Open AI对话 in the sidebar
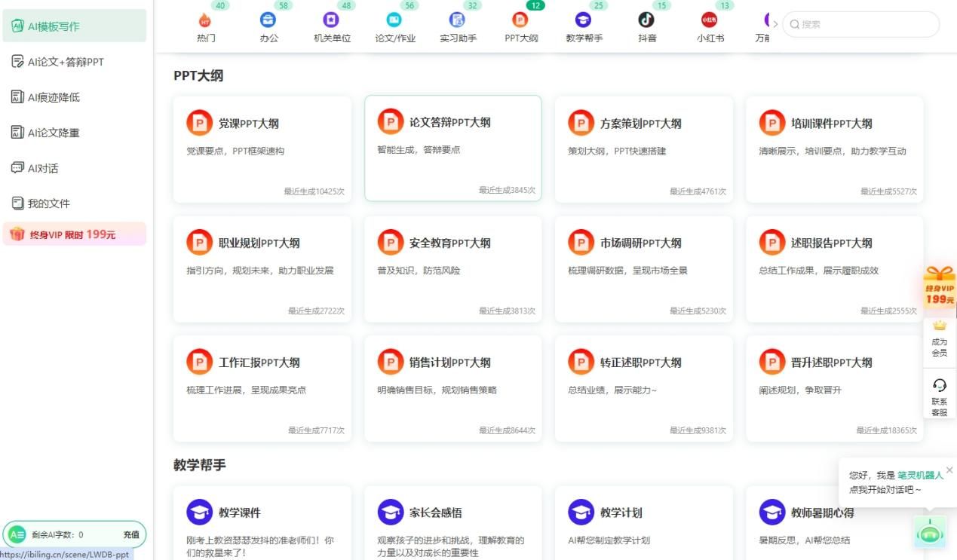 click(x=74, y=168)
